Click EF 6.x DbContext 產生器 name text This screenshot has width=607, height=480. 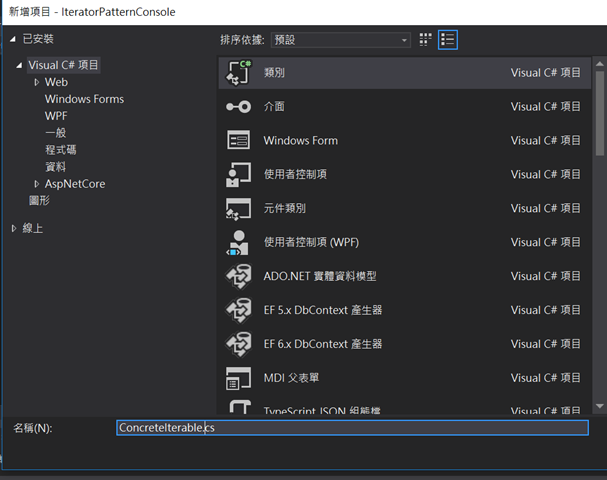click(x=323, y=344)
